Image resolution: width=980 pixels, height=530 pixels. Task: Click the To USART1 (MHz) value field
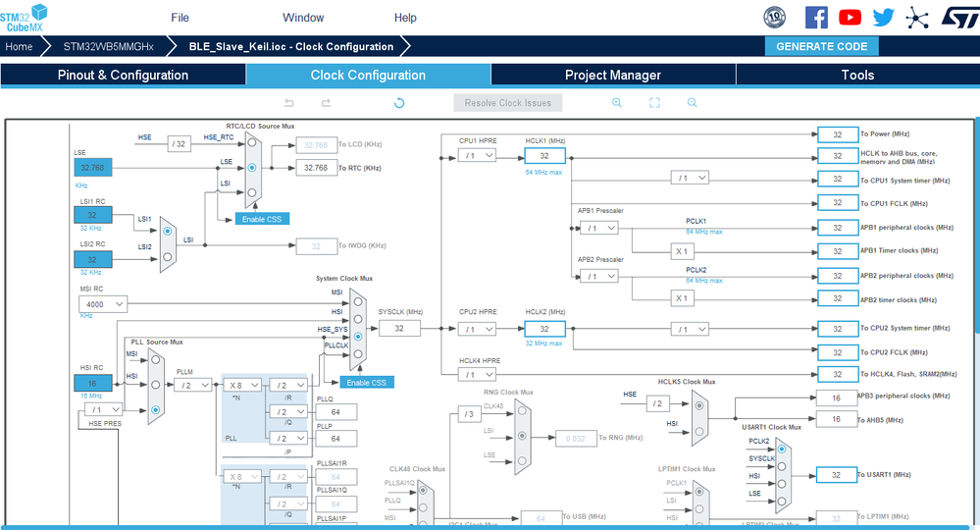coord(836,475)
